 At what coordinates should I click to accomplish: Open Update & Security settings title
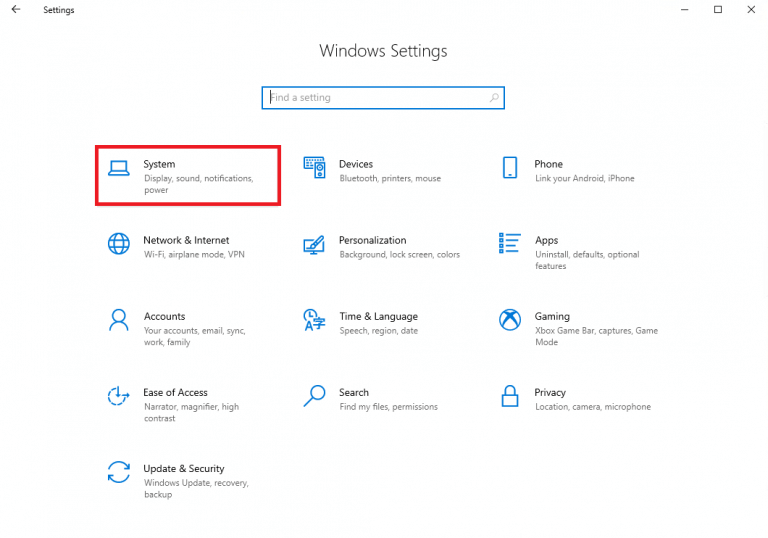pyautogui.click(x=184, y=469)
